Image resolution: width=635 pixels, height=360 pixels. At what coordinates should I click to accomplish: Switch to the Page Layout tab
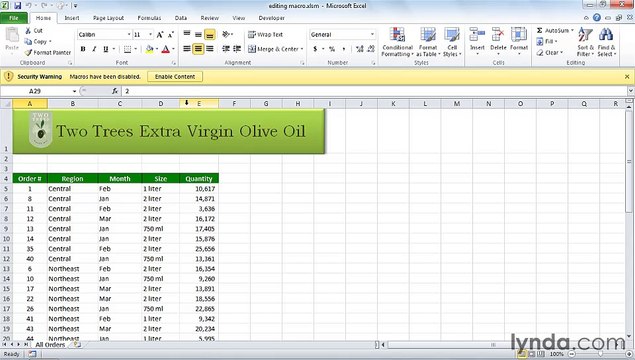108,18
